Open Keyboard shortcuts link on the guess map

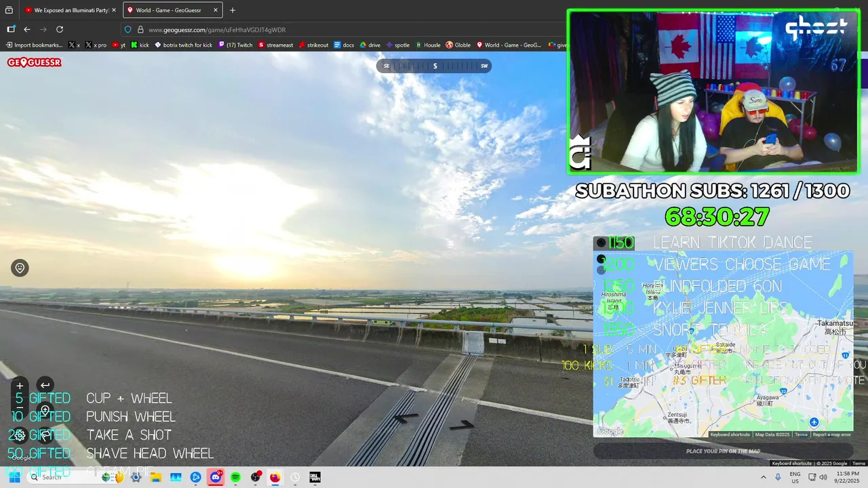coord(730,434)
